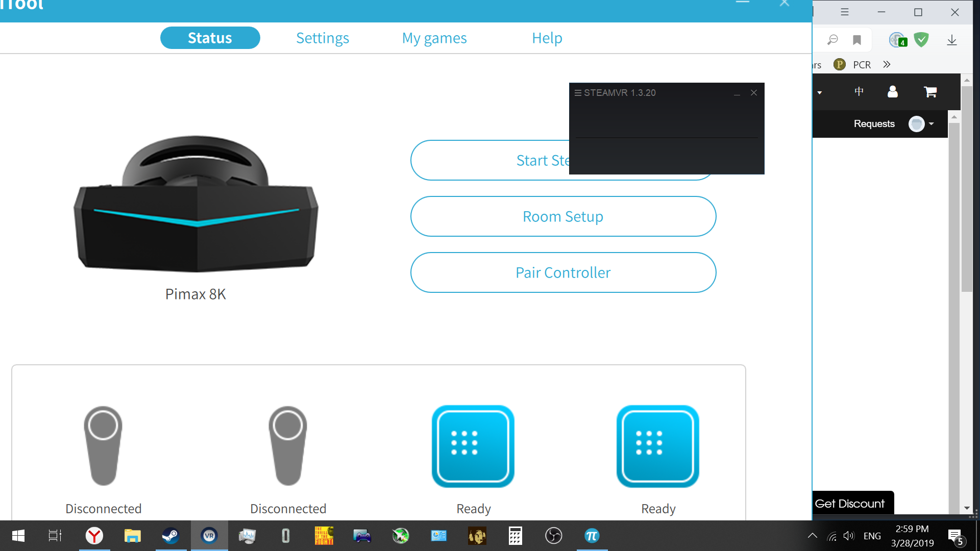Image resolution: width=980 pixels, height=551 pixels.
Task: Click the browser zoom-out magnifier icon
Action: click(832, 40)
